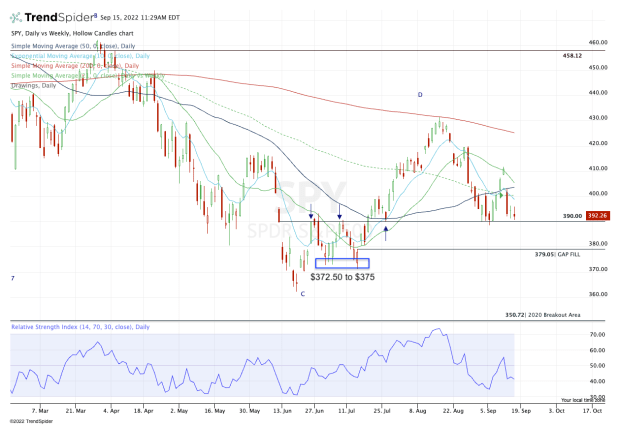The image size is (620, 426).
Task: Click the 390.00 support level label
Action: pos(572,216)
